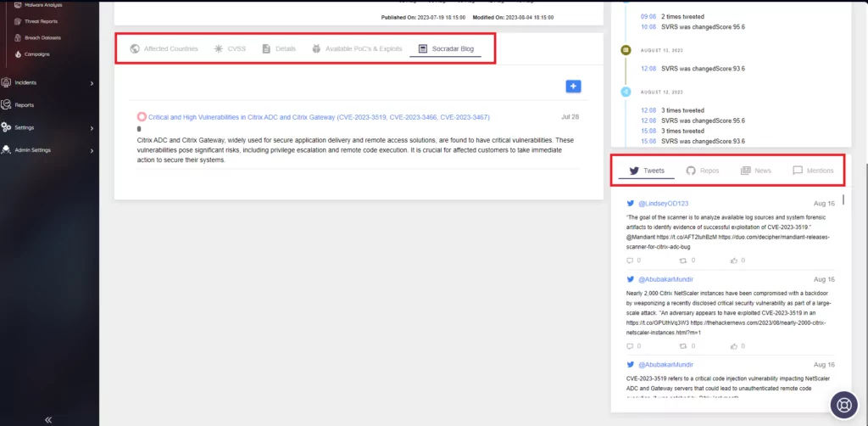Switch to the Mentions tab
868x426 pixels.
click(813, 171)
